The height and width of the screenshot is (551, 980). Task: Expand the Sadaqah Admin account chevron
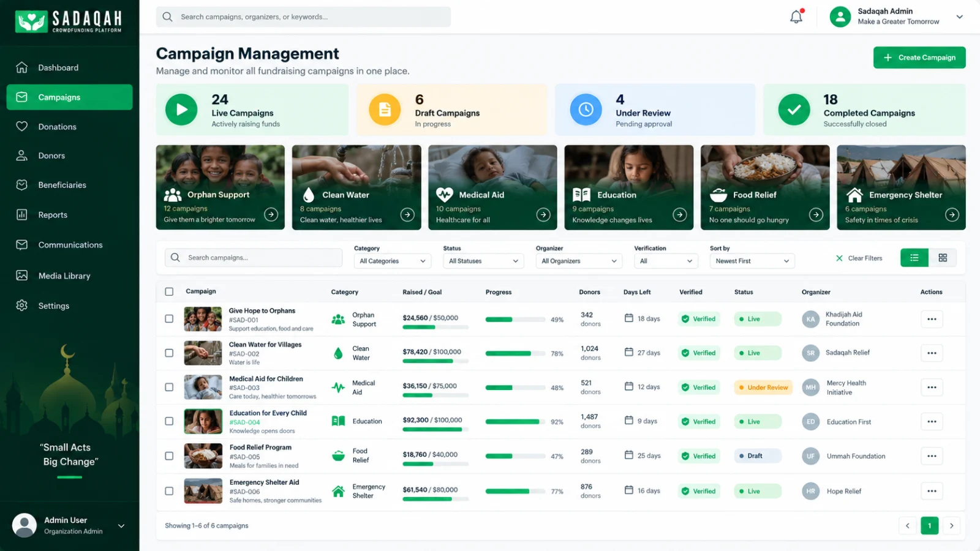click(959, 17)
